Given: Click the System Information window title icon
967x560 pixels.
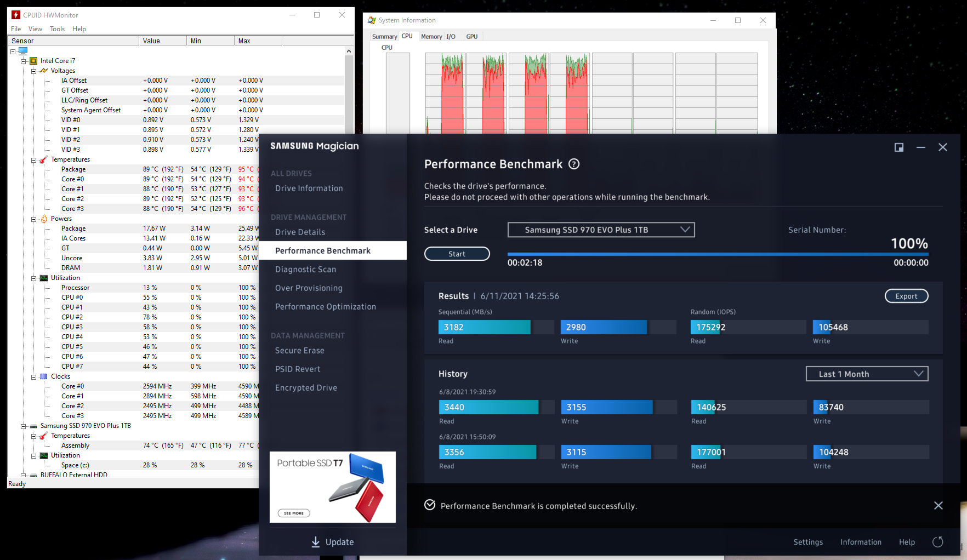Looking at the screenshot, I should pos(372,20).
